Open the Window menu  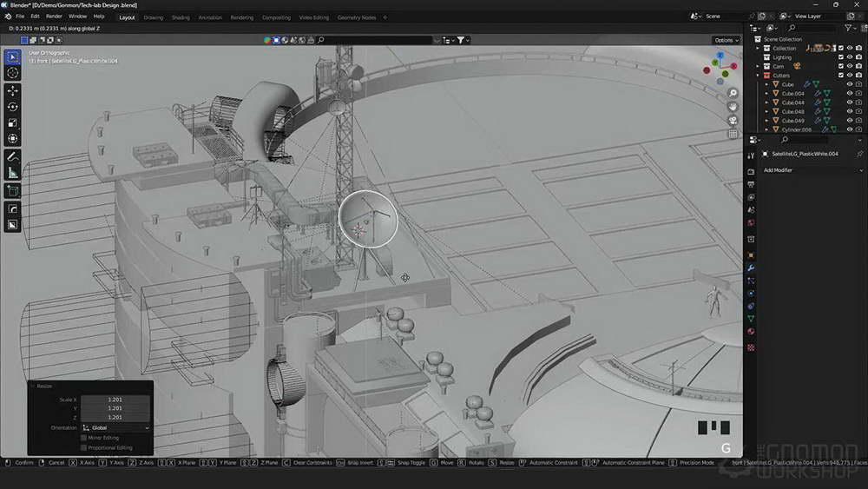(x=77, y=17)
